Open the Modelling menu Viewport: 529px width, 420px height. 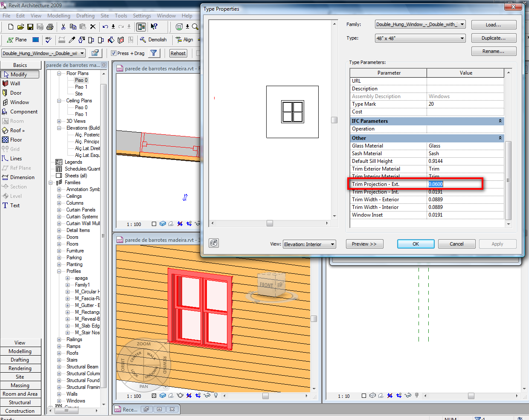58,16
